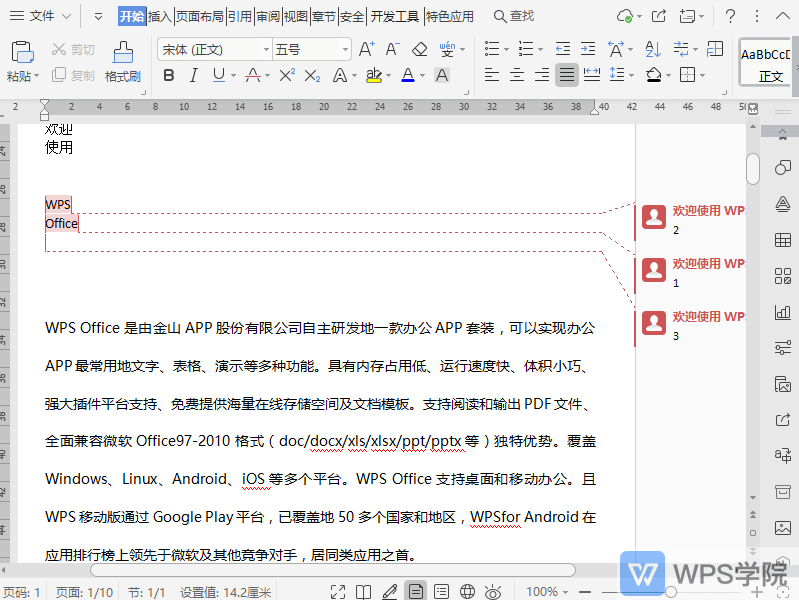Open the font size dropdown 五号

pos(311,49)
